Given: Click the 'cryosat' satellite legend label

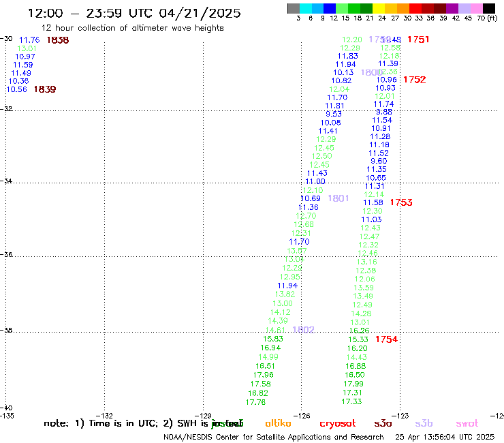Looking at the screenshot, I should (x=338, y=424).
